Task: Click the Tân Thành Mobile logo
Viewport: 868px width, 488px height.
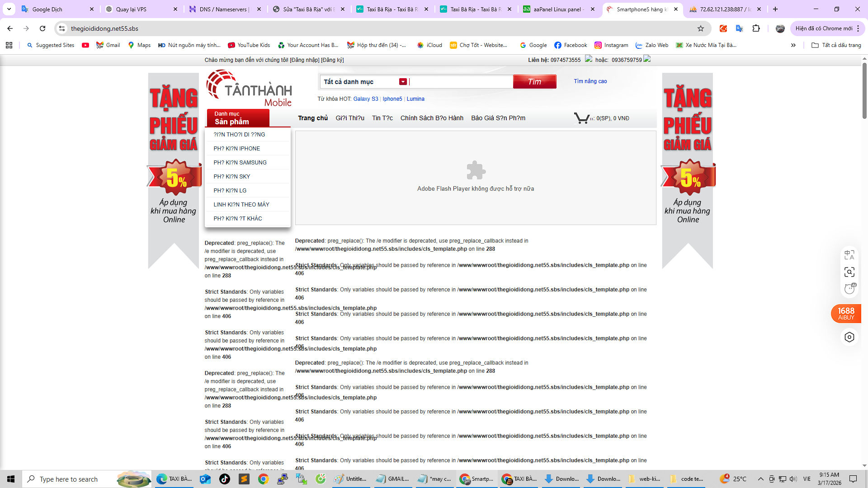Action: [x=249, y=89]
